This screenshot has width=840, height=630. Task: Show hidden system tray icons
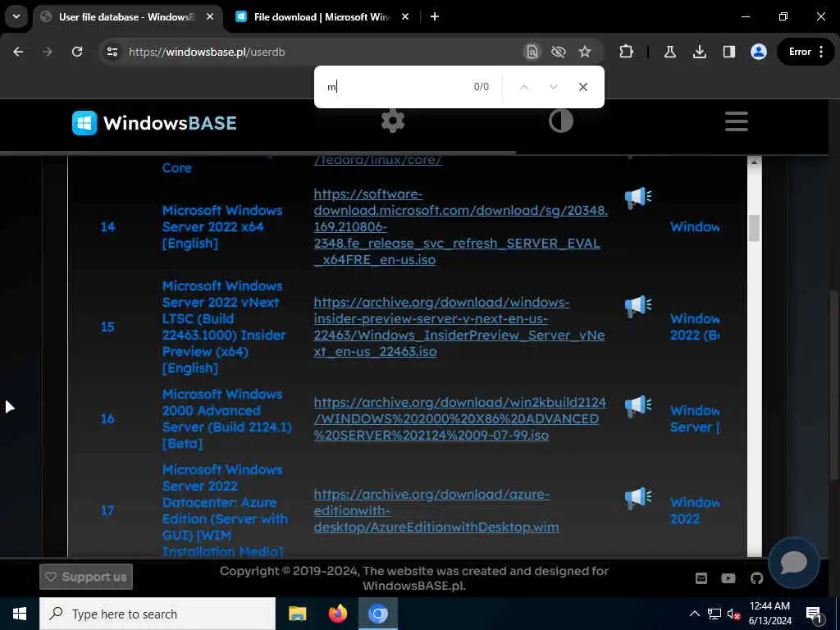(694, 614)
